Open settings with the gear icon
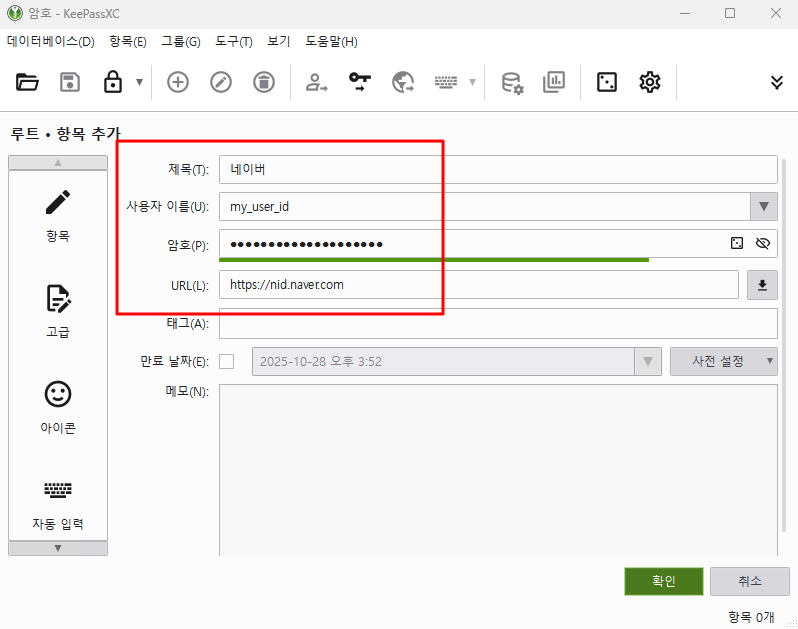Screen dimensions: 798x629 click(x=650, y=82)
